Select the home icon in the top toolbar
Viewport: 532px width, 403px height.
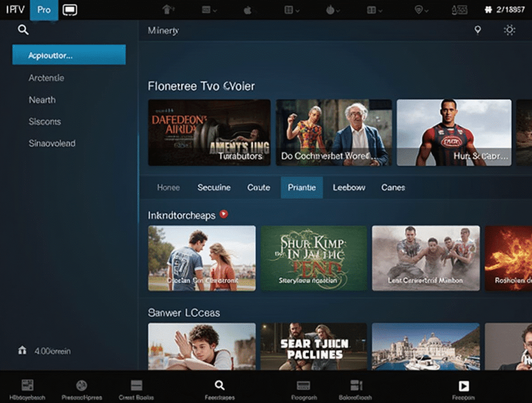click(x=166, y=9)
